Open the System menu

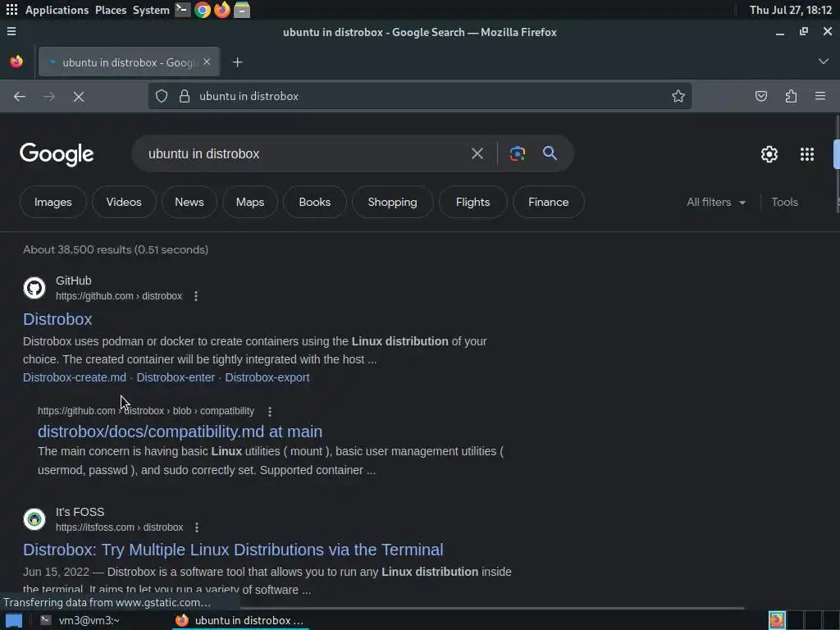[x=151, y=10]
